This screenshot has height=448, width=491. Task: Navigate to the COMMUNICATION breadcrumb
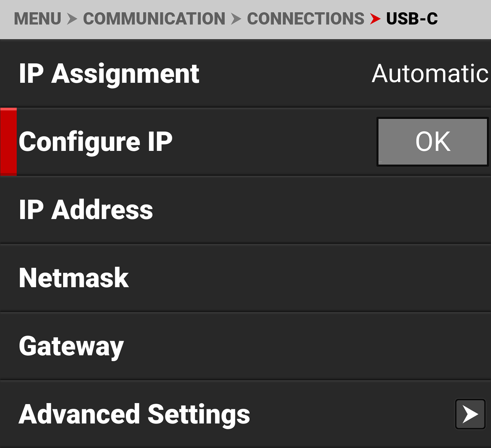pyautogui.click(x=154, y=19)
